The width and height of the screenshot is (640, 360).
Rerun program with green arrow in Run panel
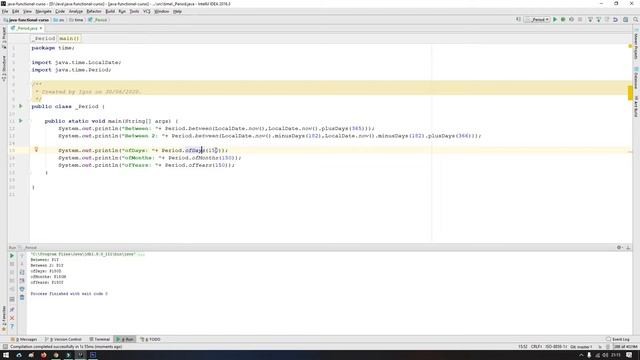12,256
